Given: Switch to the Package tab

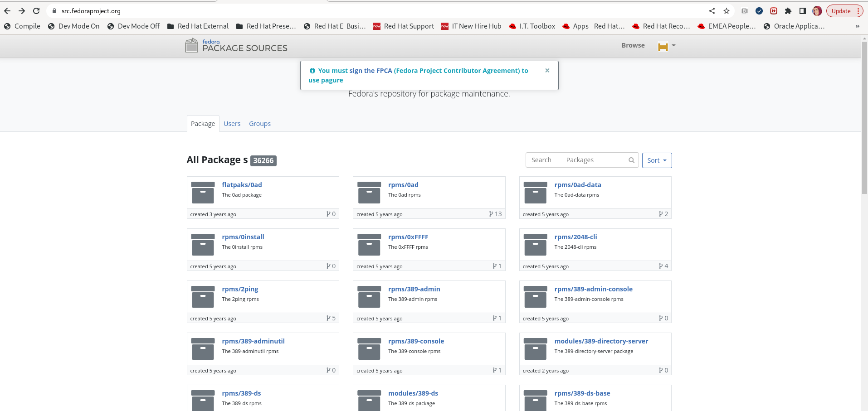Looking at the screenshot, I should (x=203, y=124).
